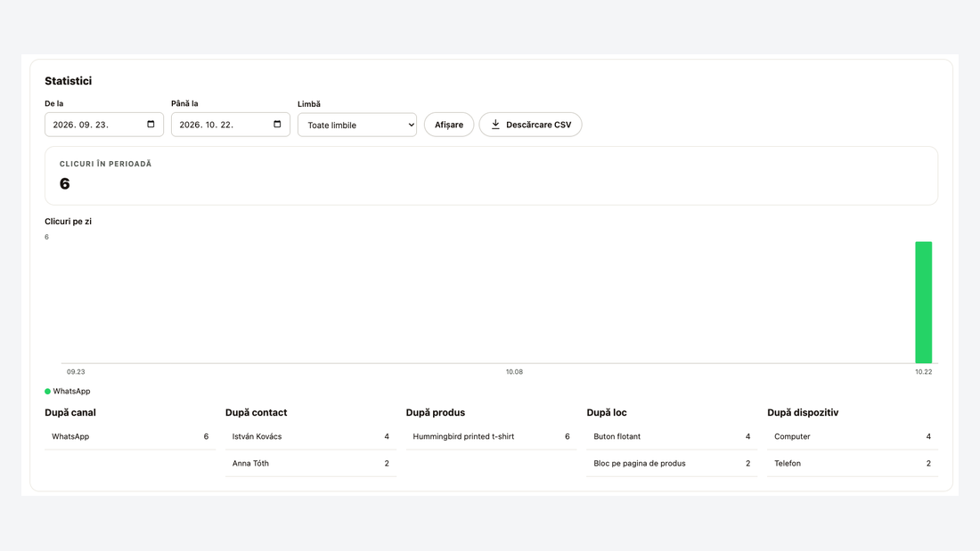
Task: Click the green bar in the daily clicks chart
Action: pyautogui.click(x=924, y=303)
